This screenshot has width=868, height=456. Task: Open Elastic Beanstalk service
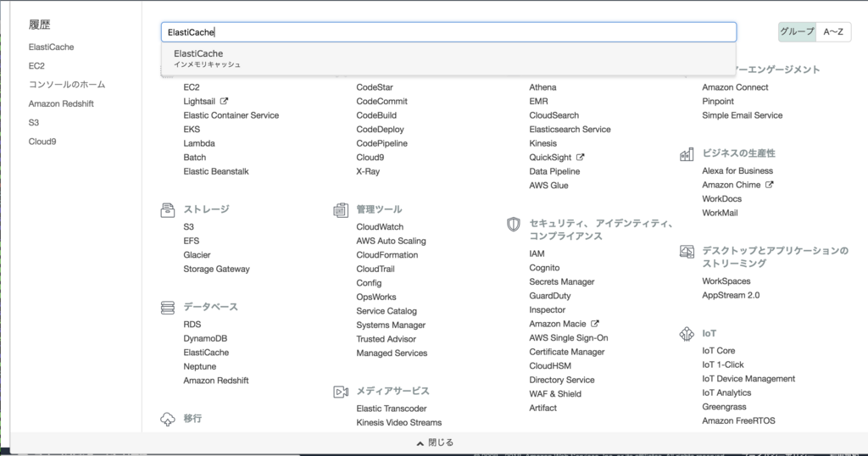coord(216,171)
